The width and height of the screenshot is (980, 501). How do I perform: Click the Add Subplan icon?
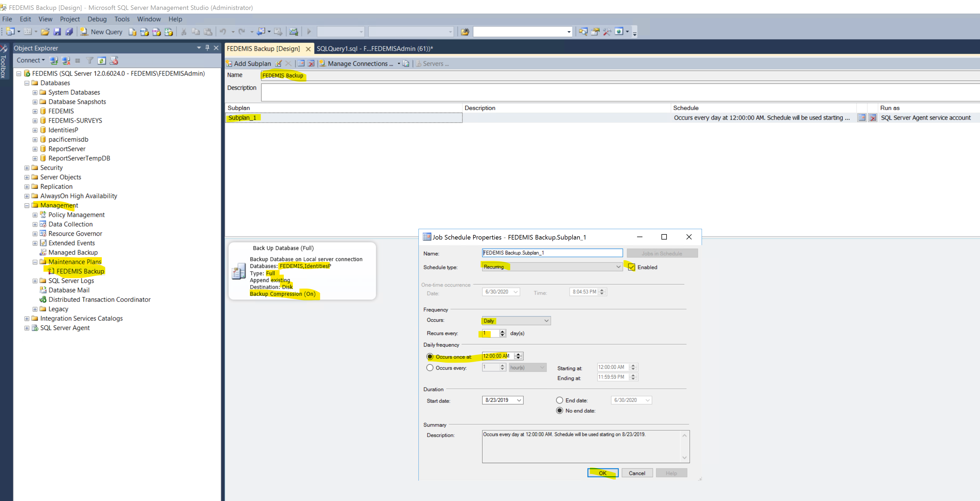point(229,63)
